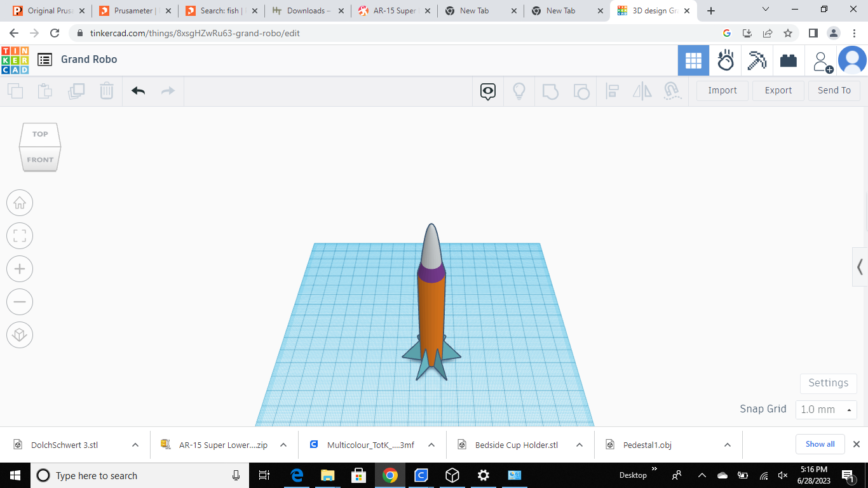Click the Group icon in the toolbar
The height and width of the screenshot is (488, 868).
click(x=550, y=91)
